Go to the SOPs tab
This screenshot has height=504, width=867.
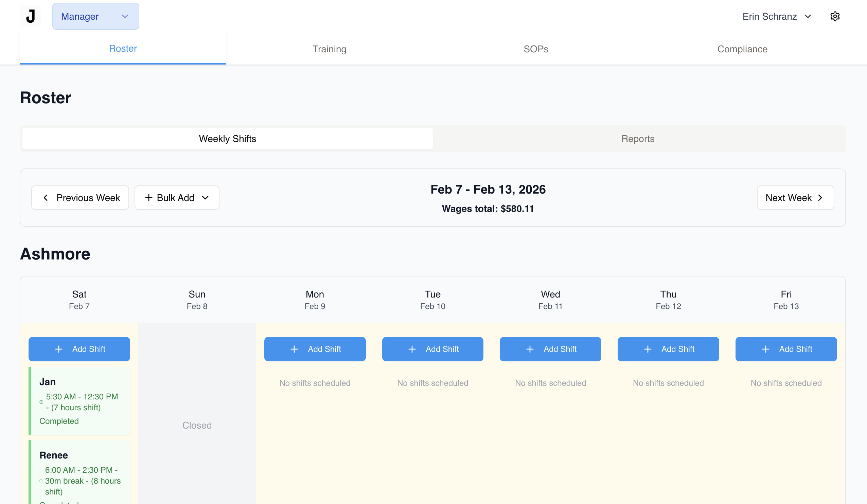pos(536,49)
